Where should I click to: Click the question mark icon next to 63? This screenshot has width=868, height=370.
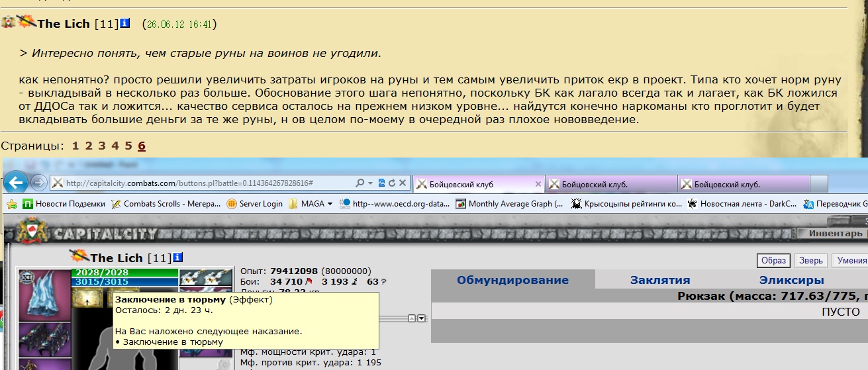point(383,282)
